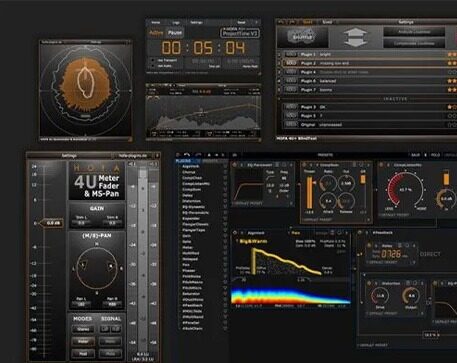
Task: Toggle power on the Delay module
Action: pos(369,246)
